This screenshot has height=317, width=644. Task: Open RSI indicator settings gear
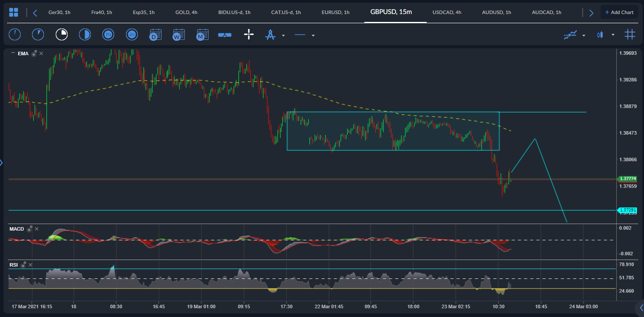coord(24,265)
